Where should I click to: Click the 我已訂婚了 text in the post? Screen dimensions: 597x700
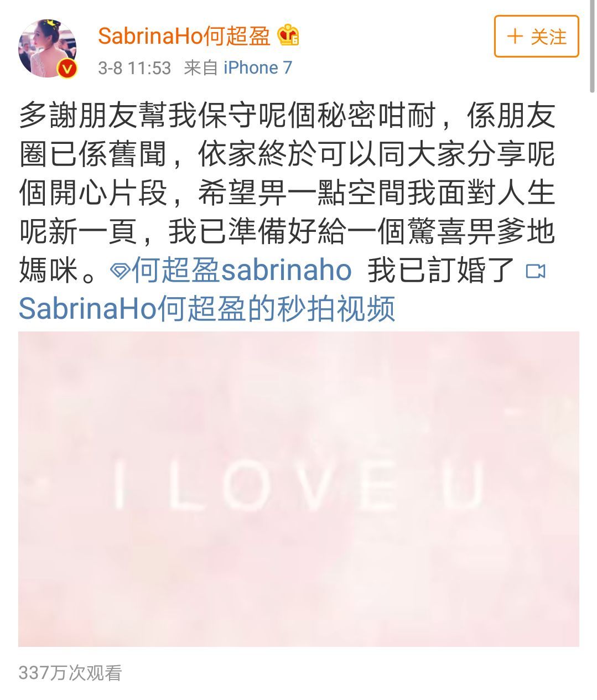click(x=442, y=271)
